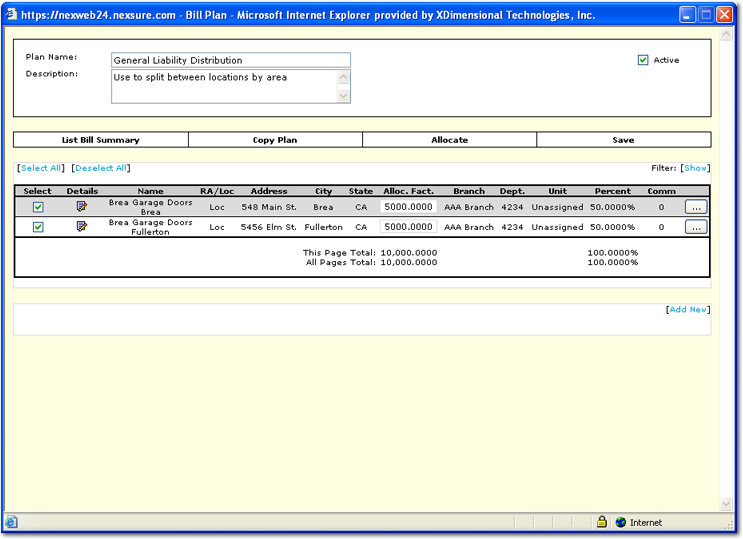Save the bill plan
Image resolution: width=743 pixels, height=539 pixels.
tap(624, 140)
